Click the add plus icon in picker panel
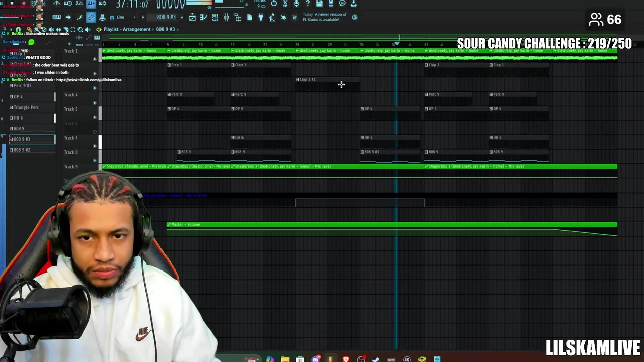 point(69,44)
